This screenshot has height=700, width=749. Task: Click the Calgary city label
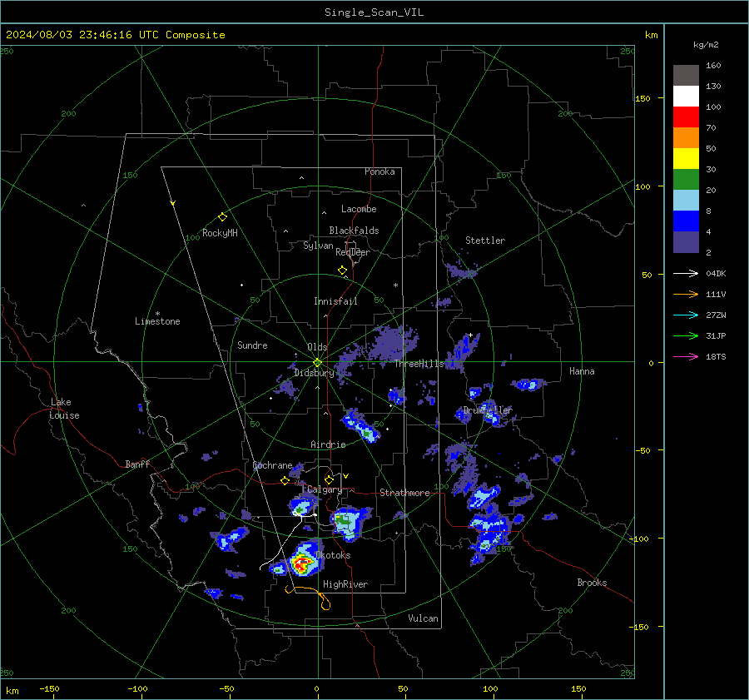click(325, 489)
